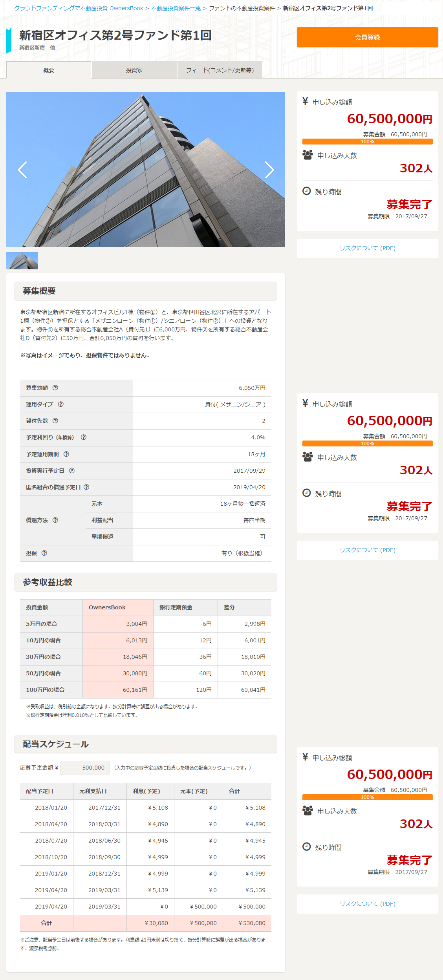Click help icon next to 運用タイプ
Viewport: 443px width, 980px height.
coord(61,404)
